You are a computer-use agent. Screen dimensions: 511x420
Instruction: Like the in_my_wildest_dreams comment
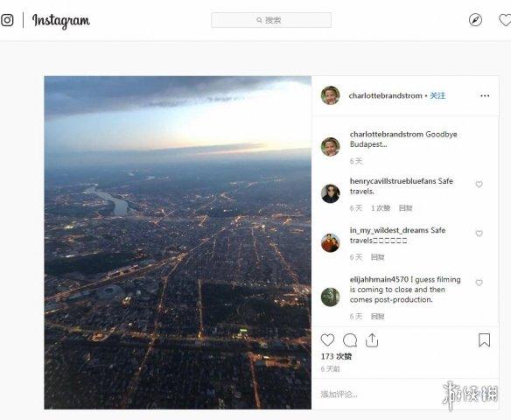click(479, 234)
